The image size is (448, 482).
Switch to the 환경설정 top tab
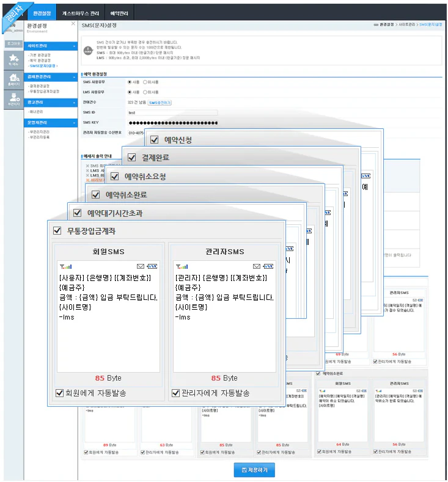[42, 13]
